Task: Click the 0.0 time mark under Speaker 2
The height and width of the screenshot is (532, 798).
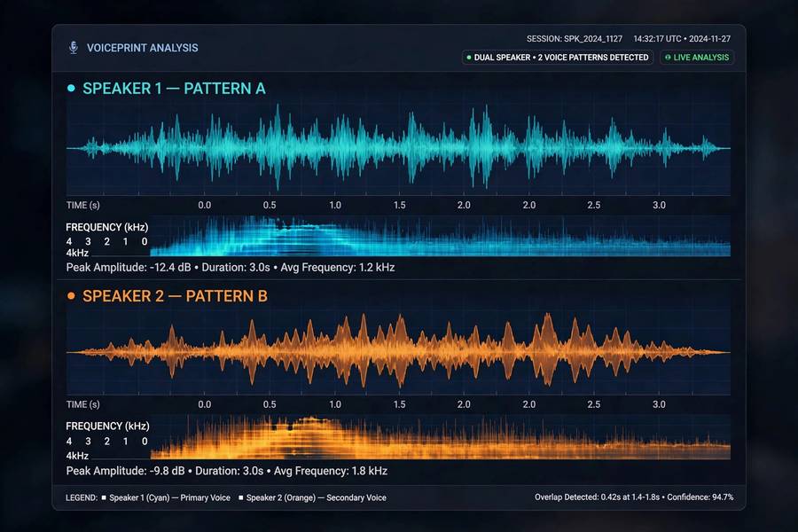Action: (x=205, y=404)
